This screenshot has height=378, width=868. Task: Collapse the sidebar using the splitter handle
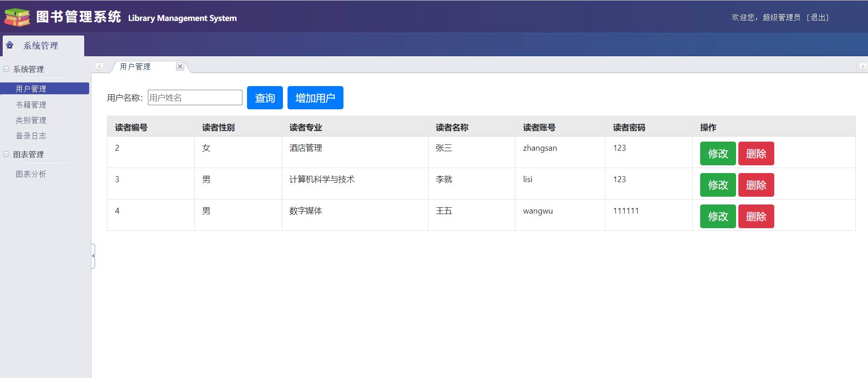tap(93, 256)
